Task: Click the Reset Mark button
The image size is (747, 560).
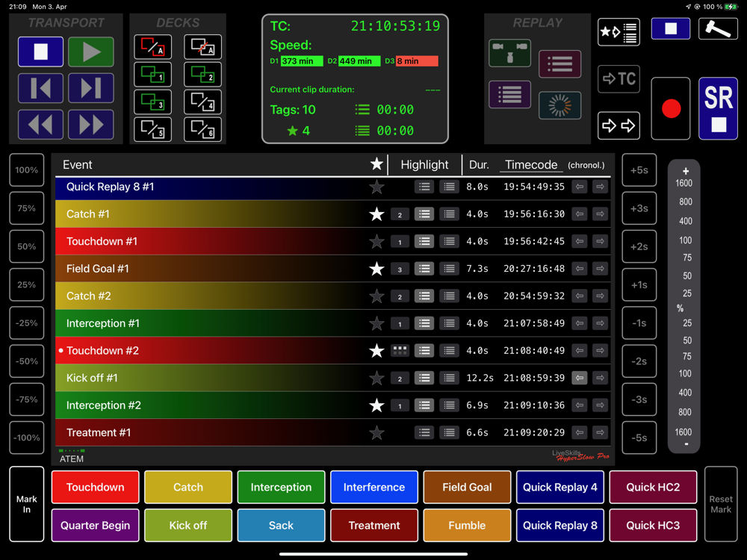Action: click(x=721, y=504)
